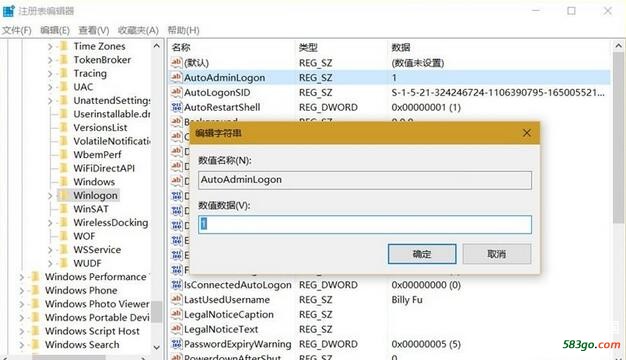Open the 帮助(H) menu

click(183, 30)
